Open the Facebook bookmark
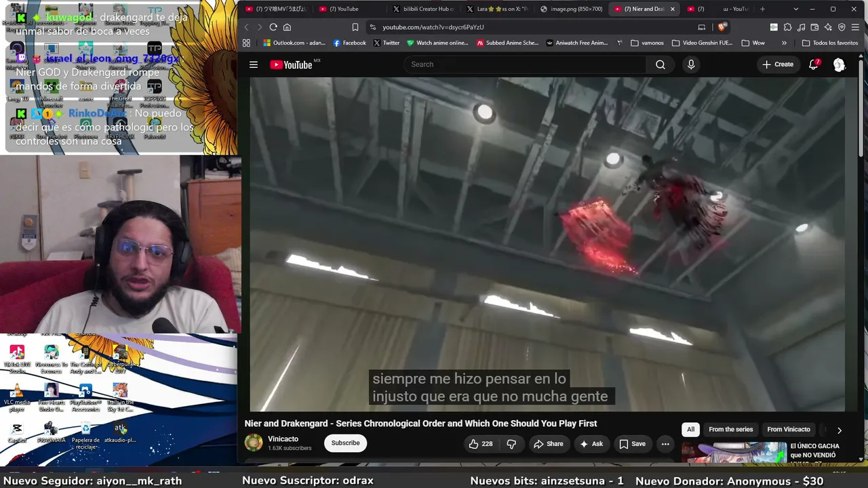The width and height of the screenshot is (868, 488). point(349,43)
